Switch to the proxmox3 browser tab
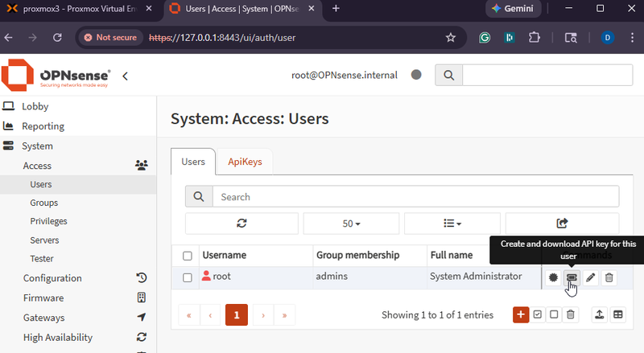This screenshot has height=353, width=644. [79, 9]
